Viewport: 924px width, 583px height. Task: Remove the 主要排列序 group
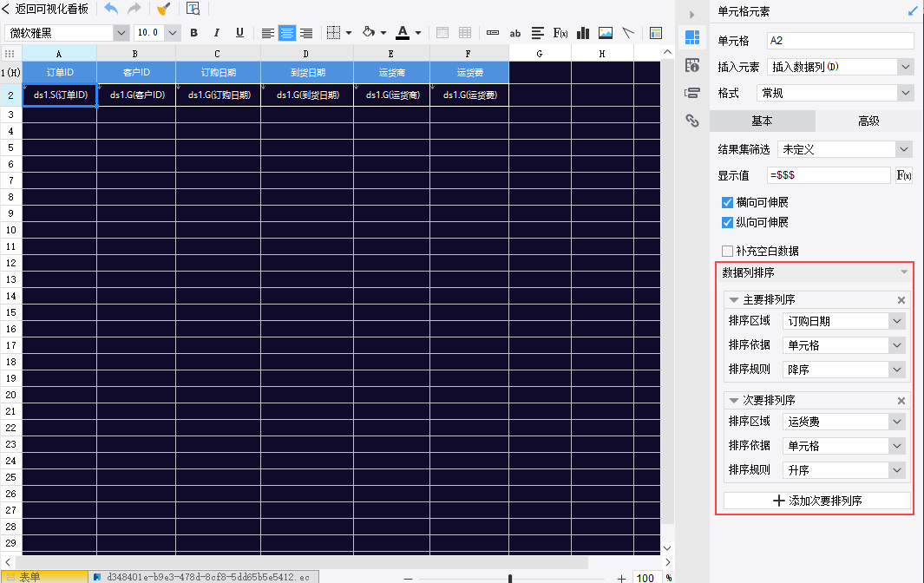901,300
